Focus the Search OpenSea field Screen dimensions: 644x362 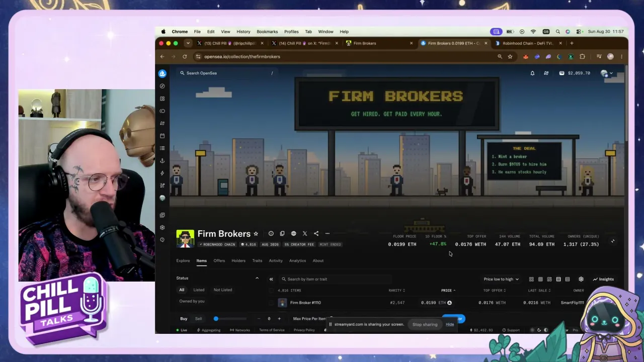226,73
